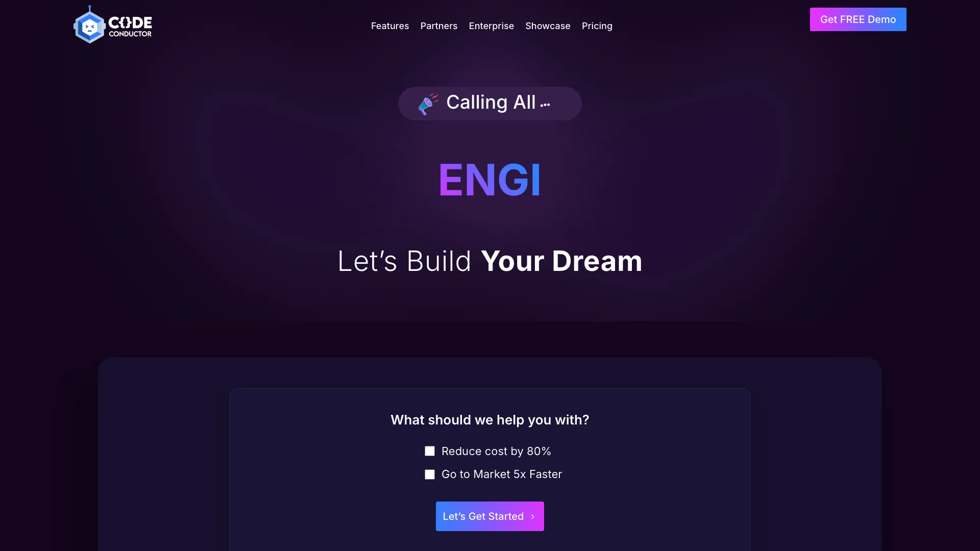980x551 pixels.
Task: Click the navigation menu Features icon area
Action: pyautogui.click(x=390, y=25)
